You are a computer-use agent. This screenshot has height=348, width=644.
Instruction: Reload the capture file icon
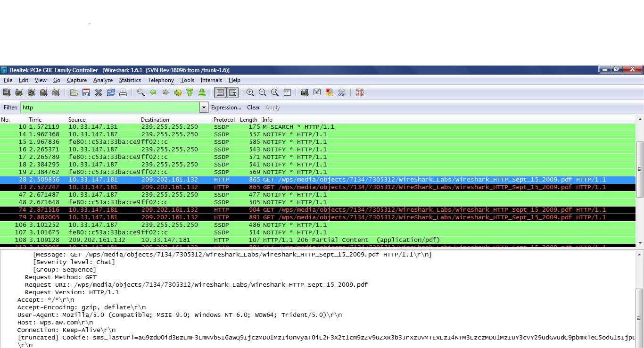point(111,92)
